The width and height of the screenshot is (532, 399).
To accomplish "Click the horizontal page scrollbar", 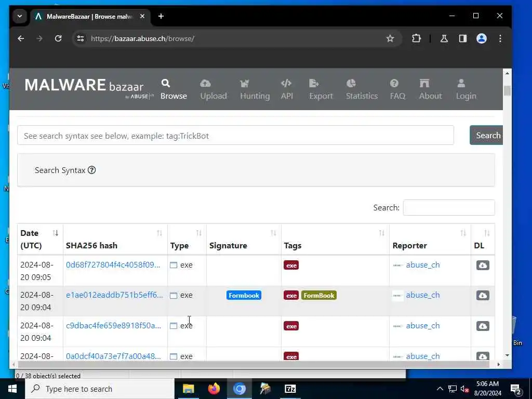I will pos(253,364).
